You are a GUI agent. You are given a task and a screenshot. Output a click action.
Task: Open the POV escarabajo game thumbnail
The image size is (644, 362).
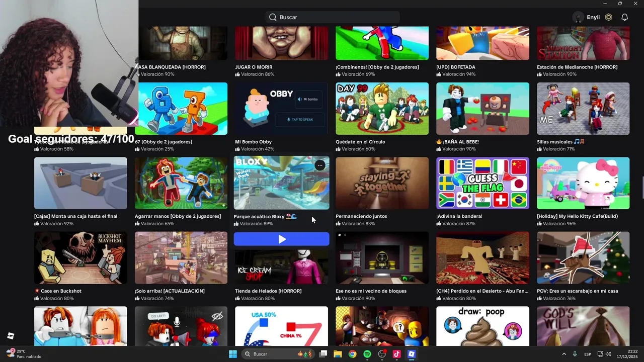[583, 257]
